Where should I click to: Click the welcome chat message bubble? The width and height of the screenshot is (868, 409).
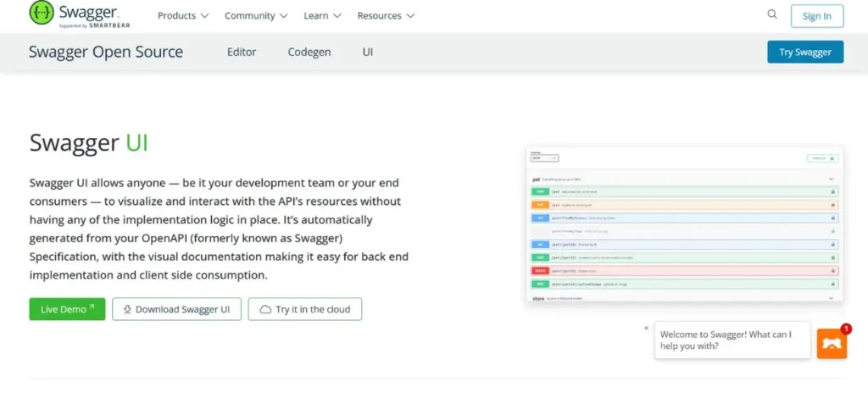pyautogui.click(x=732, y=340)
